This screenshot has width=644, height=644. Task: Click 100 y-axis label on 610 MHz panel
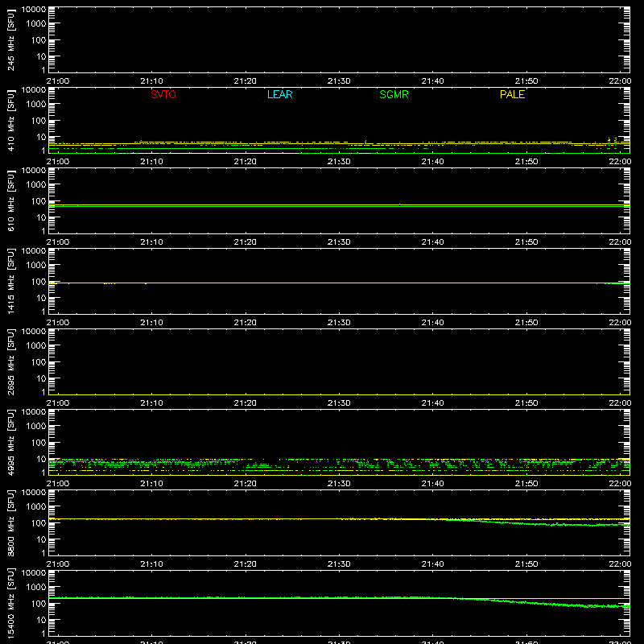point(39,201)
